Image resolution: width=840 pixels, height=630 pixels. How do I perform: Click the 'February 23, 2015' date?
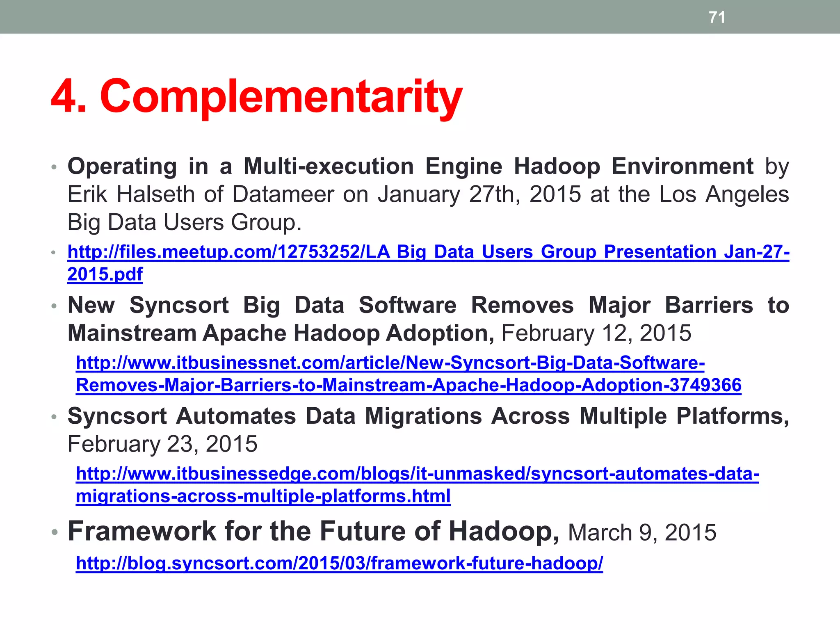(162, 444)
